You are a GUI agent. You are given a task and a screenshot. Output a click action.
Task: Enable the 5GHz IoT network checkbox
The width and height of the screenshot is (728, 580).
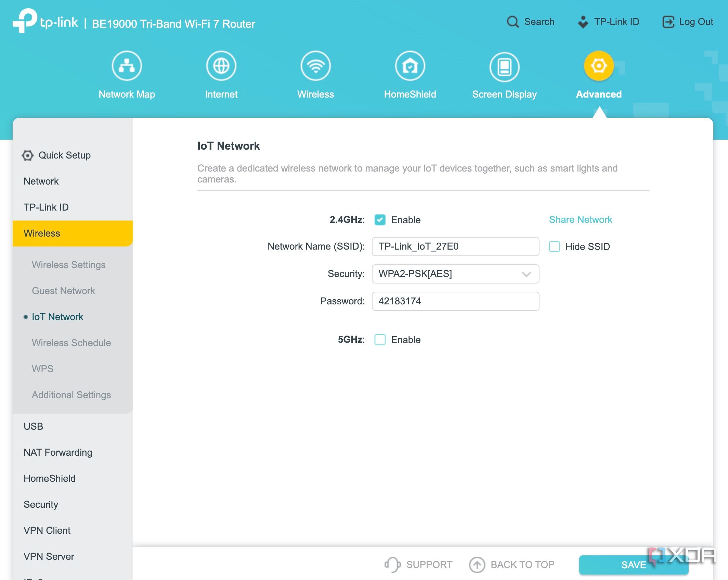[x=380, y=340]
